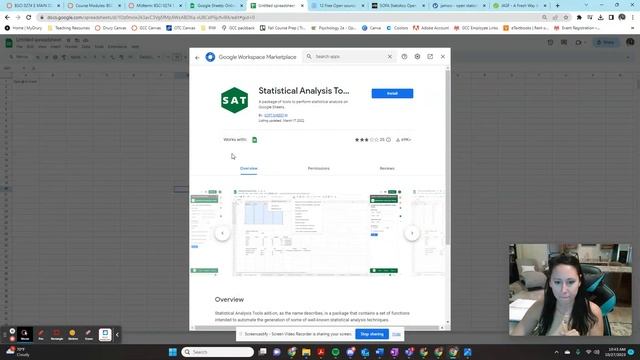Reload the page in Chrome
Screen dimensions: 640x360
click(x=29, y=18)
